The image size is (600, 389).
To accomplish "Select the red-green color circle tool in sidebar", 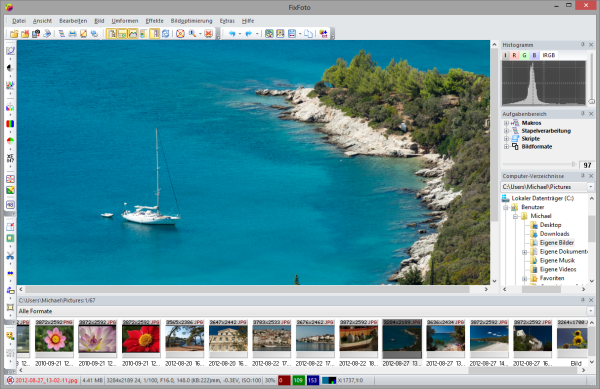I will click(10, 141).
